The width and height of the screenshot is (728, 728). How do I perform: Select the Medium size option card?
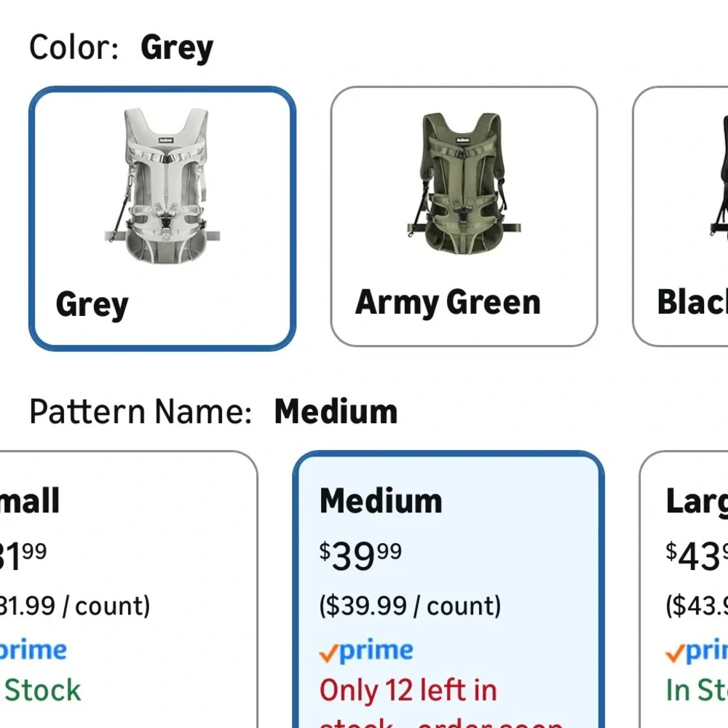point(448,589)
